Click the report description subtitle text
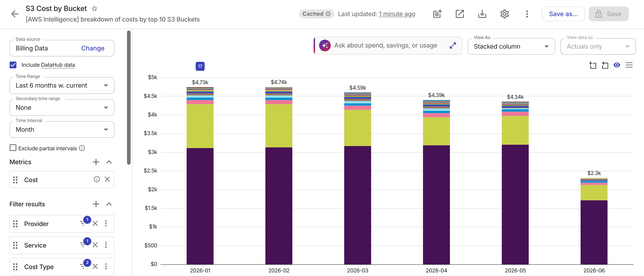The height and width of the screenshot is (276, 644). [x=113, y=19]
